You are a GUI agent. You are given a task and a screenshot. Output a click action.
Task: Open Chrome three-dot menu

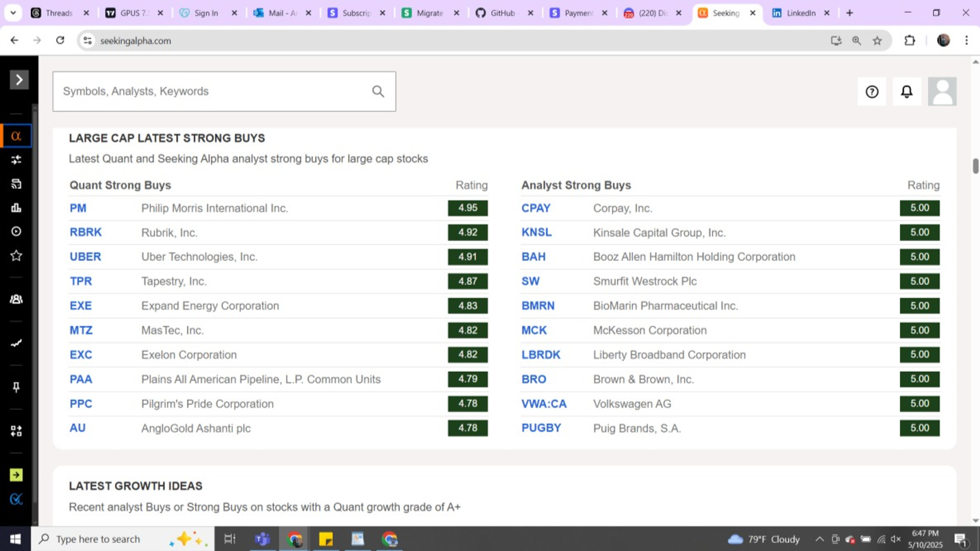[x=967, y=40]
